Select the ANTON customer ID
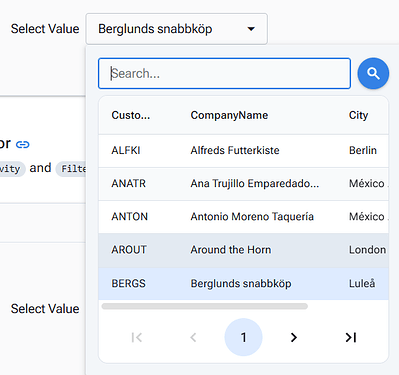 tap(129, 217)
